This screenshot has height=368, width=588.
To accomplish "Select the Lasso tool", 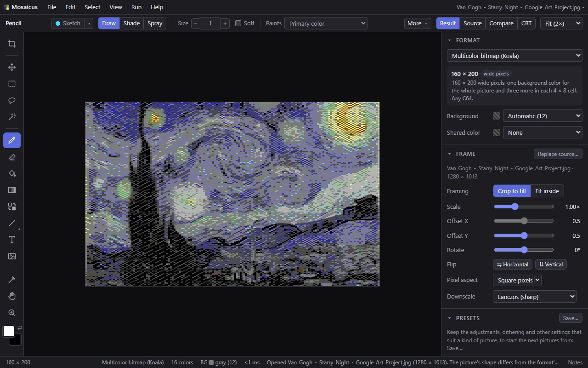I will (12, 100).
